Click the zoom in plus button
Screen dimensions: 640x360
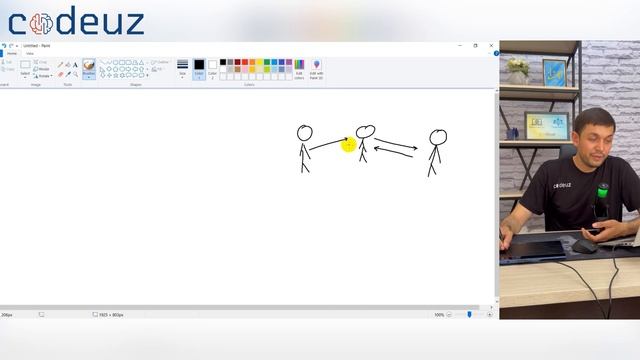[x=489, y=315]
